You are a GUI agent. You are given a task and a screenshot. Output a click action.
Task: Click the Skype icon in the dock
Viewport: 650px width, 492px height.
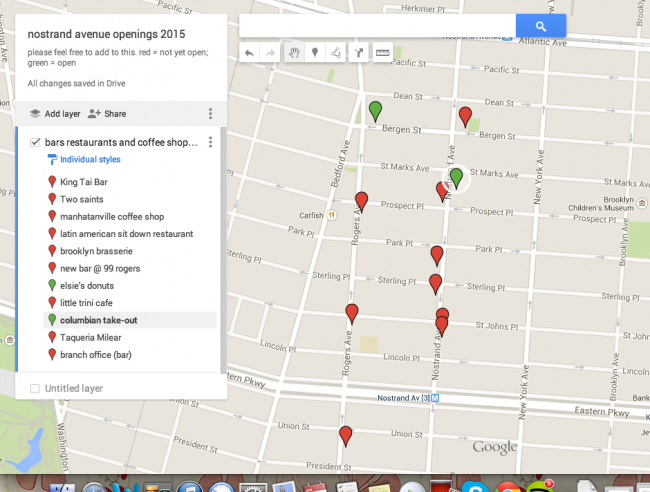click(x=475, y=487)
